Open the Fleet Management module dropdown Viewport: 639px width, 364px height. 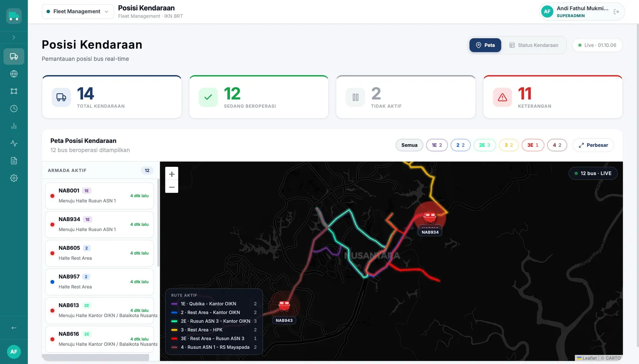coord(77,12)
